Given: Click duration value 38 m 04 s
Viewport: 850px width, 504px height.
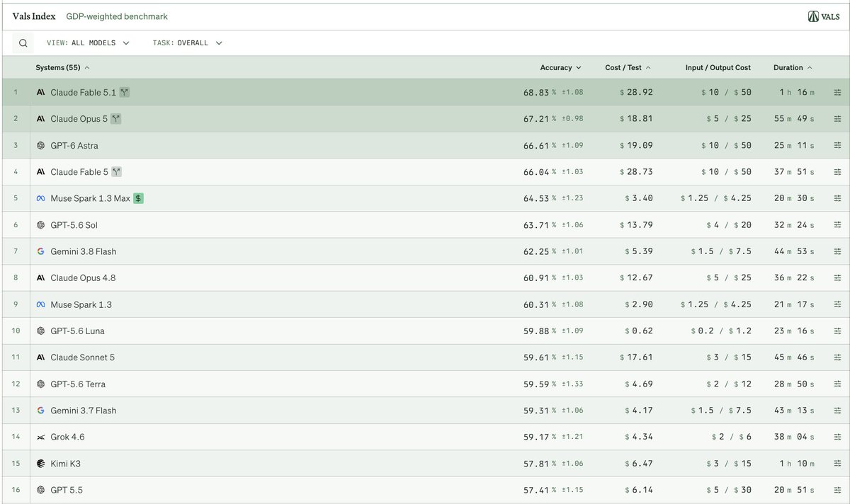Looking at the screenshot, I should tap(794, 437).
